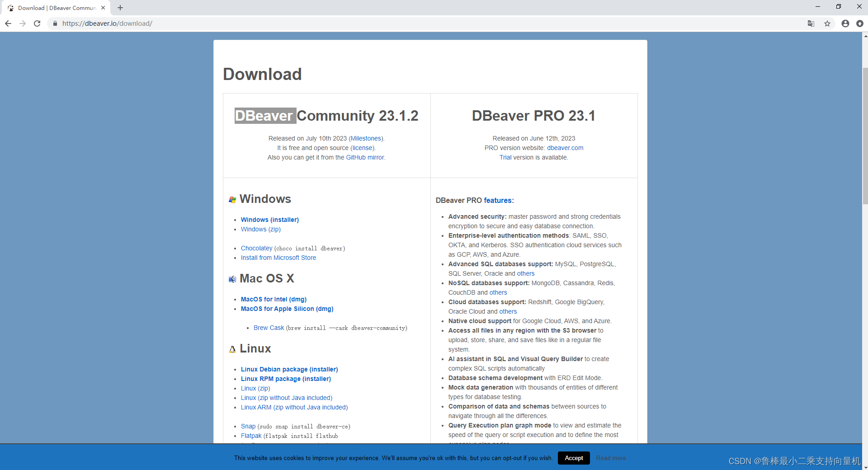This screenshot has height=470, width=868.
Task: Click 'Released on June 12th, 2023' text
Action: pyautogui.click(x=534, y=138)
